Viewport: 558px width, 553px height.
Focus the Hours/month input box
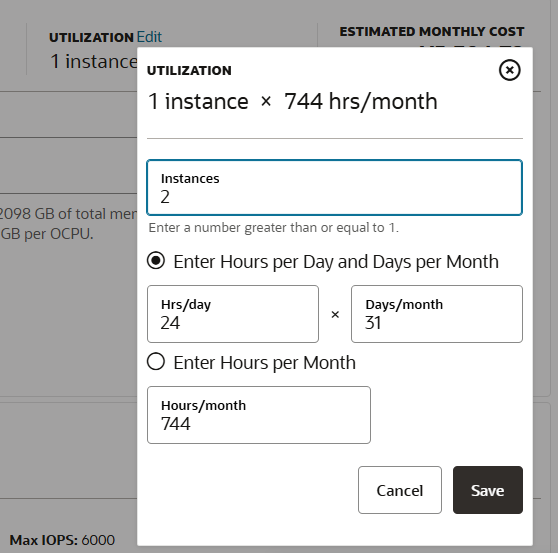pos(259,415)
